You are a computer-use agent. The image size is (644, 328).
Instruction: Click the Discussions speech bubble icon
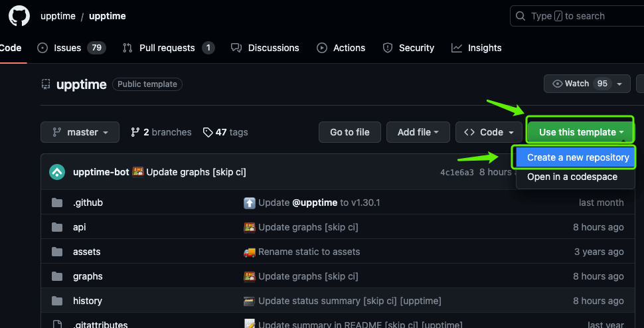[x=236, y=48]
